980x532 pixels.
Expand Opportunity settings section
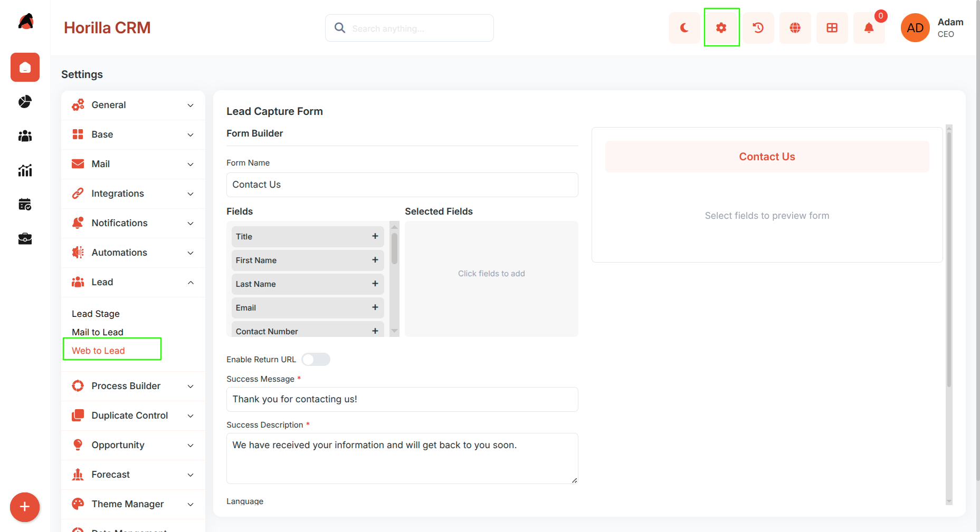(x=133, y=445)
